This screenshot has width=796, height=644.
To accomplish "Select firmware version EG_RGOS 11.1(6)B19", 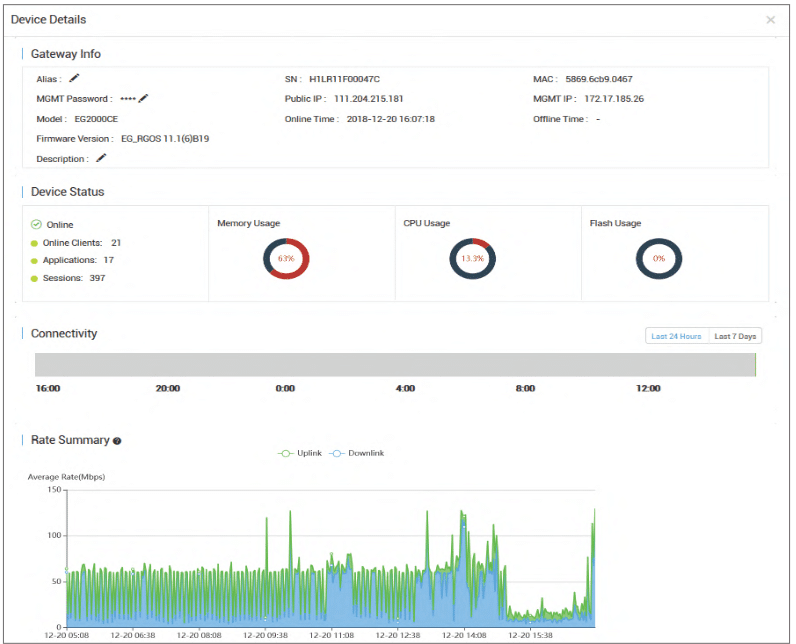I will (x=165, y=139).
